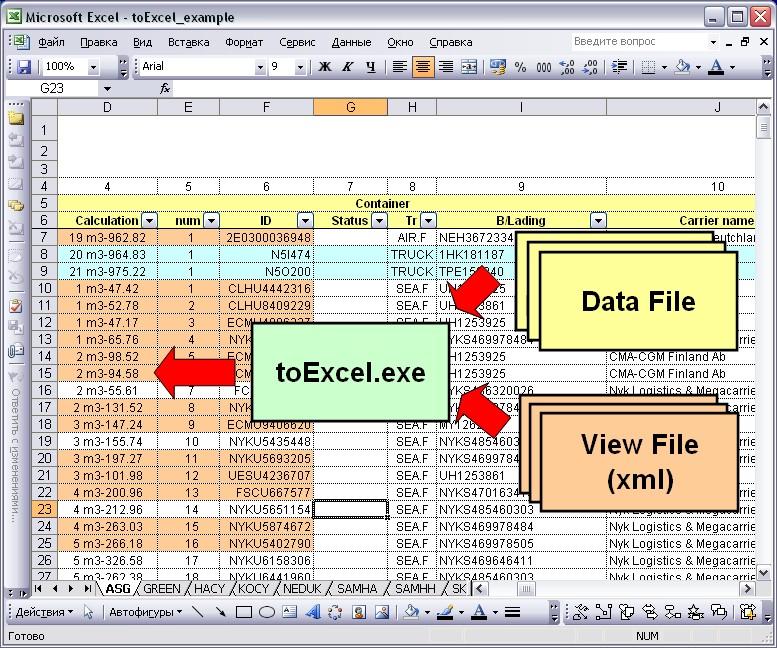Screen dimensions: 777x648
Task: Select column G header
Action: (x=350, y=107)
